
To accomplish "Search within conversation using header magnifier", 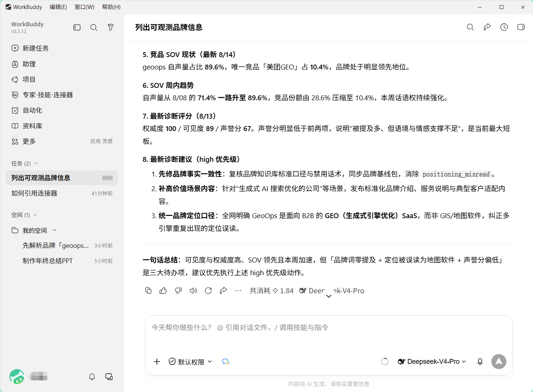I will coord(470,27).
